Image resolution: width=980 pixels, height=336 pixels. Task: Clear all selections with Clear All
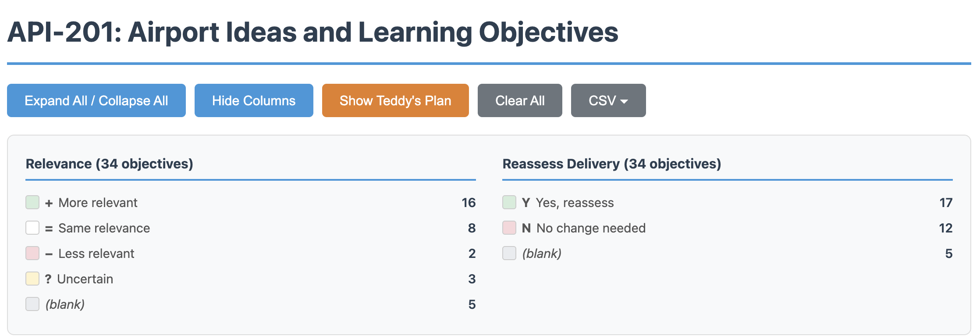coord(519,100)
